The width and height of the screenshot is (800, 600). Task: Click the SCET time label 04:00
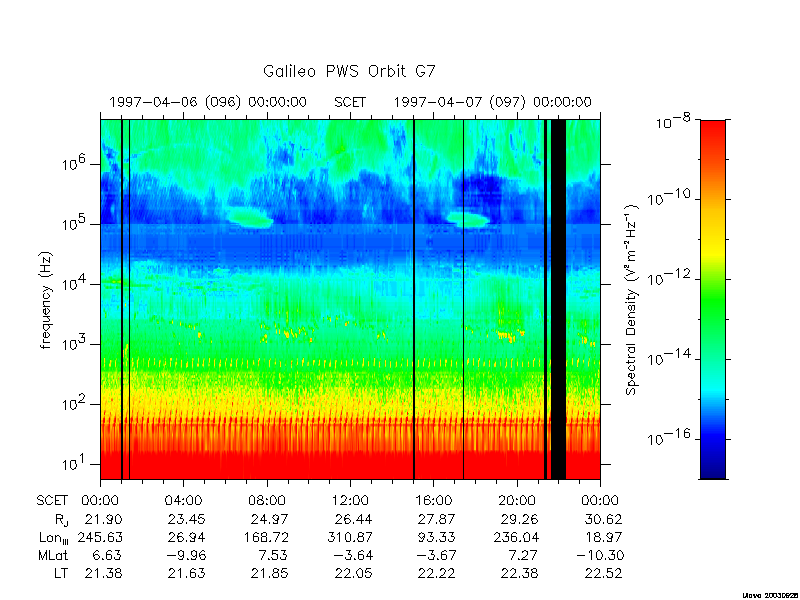(183, 501)
